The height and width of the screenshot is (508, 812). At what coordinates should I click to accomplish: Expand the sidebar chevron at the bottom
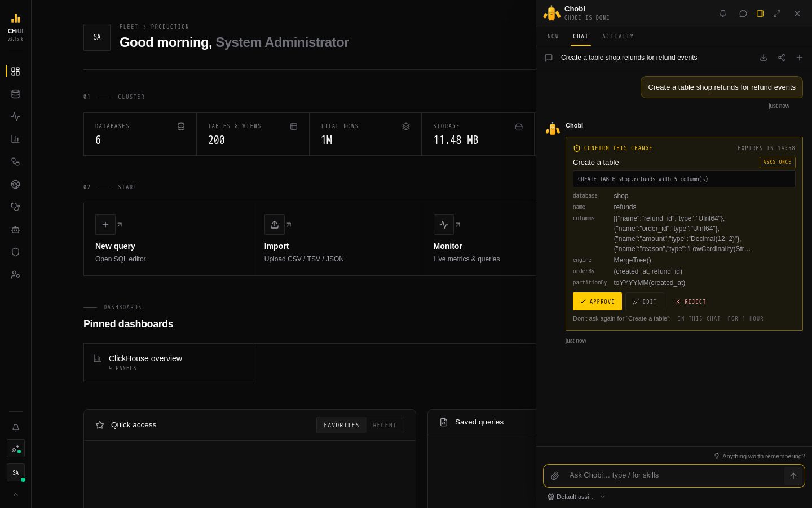point(15,495)
